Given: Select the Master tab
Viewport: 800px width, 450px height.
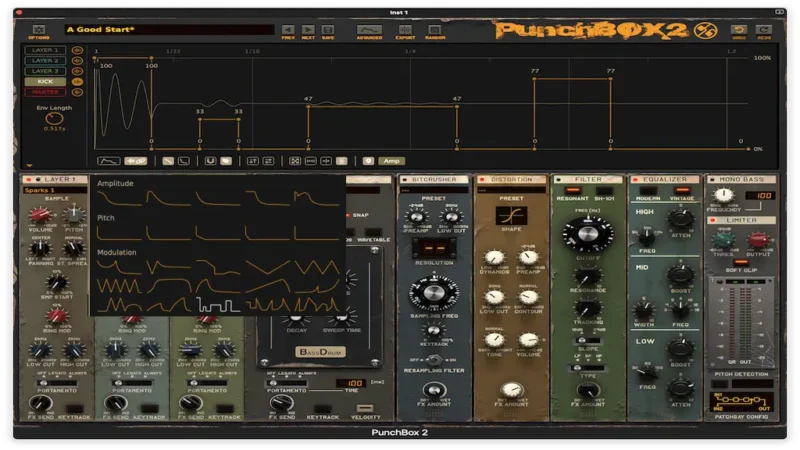Looking at the screenshot, I should click(45, 92).
